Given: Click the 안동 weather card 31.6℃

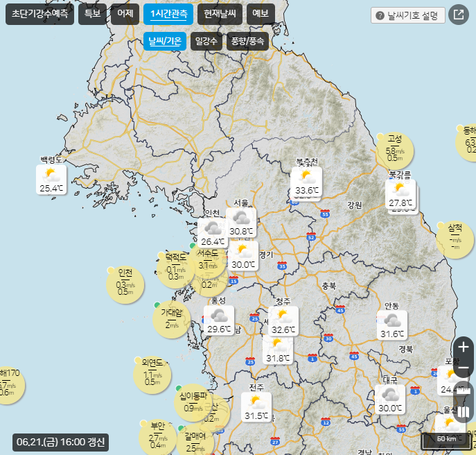Looking at the screenshot, I should (392, 325).
